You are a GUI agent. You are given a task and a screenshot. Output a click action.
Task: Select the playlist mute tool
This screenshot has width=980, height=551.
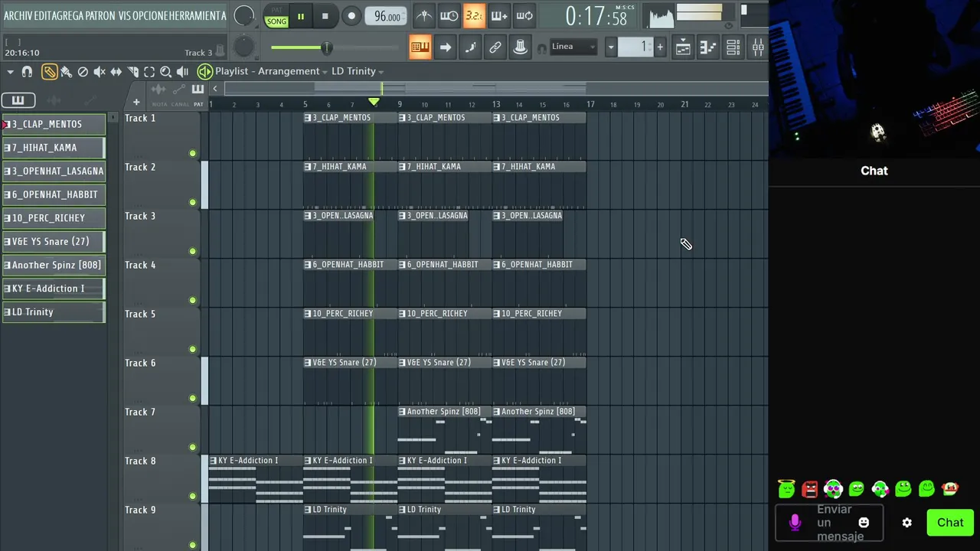point(100,72)
